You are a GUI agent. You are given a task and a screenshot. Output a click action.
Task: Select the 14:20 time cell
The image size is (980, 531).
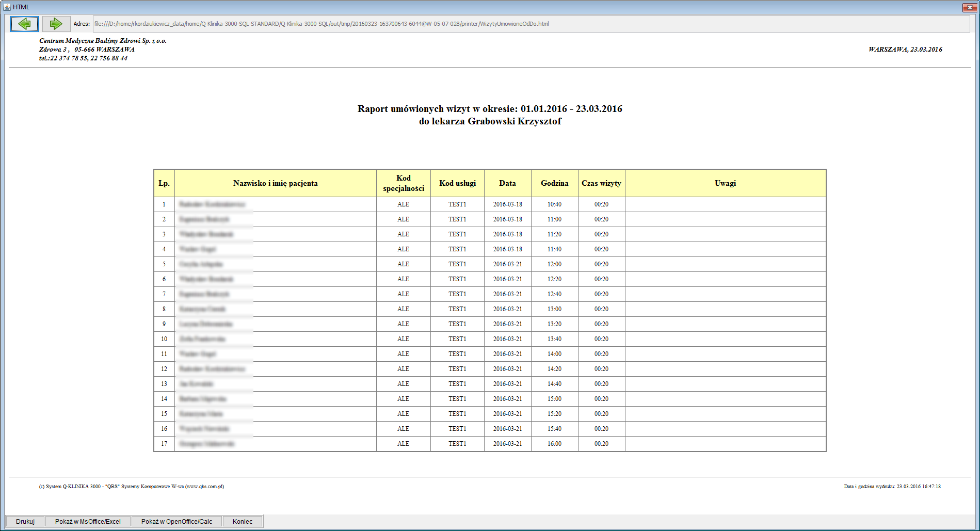tap(555, 369)
